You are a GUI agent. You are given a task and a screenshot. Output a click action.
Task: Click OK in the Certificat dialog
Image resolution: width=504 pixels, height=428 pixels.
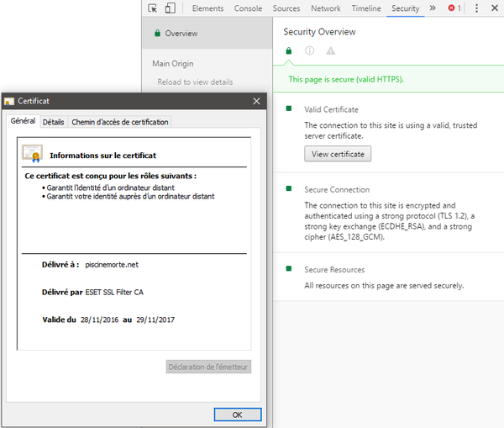tap(237, 415)
